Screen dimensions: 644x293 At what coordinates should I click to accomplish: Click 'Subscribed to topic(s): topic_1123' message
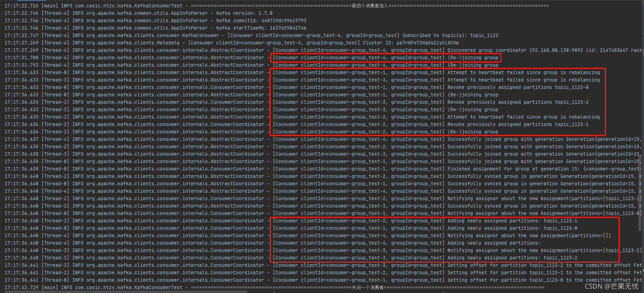click(450, 35)
